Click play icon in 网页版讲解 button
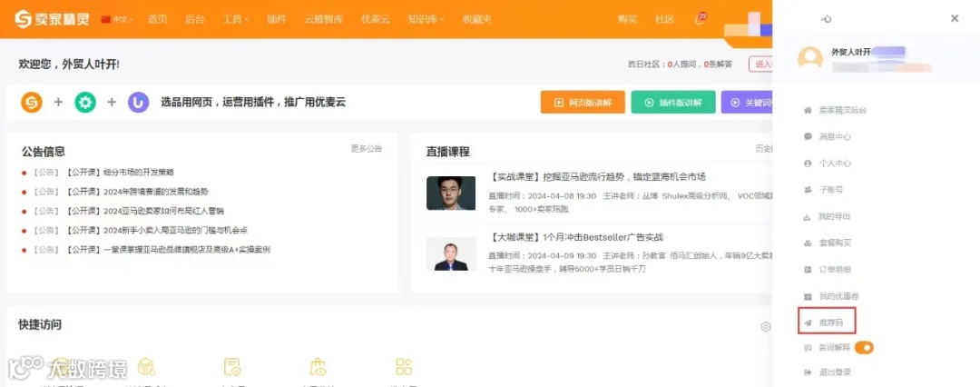This screenshot has height=387, width=980. [558, 102]
